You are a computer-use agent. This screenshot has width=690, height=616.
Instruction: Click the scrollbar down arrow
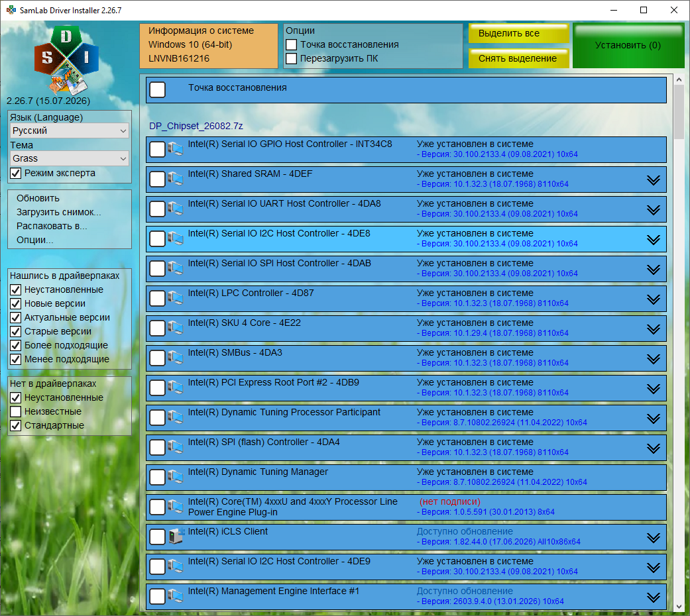pyautogui.click(x=679, y=606)
